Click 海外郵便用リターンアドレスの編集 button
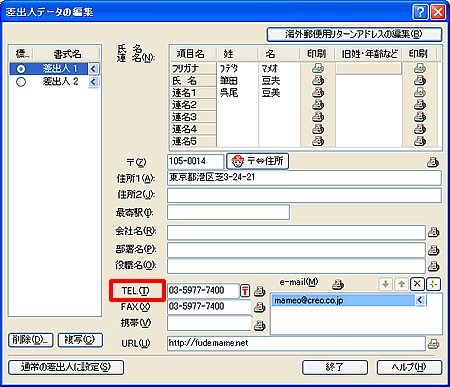The width and height of the screenshot is (450, 387). pyautogui.click(x=354, y=34)
